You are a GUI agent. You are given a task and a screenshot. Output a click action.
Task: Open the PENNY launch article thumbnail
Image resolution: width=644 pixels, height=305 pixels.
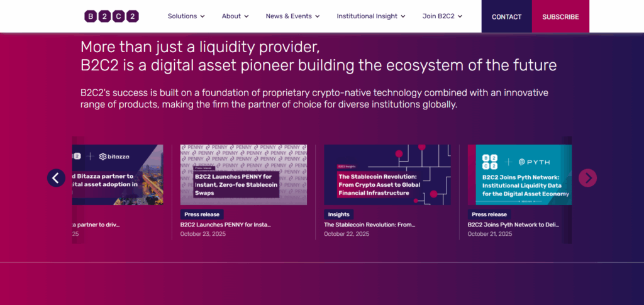pyautogui.click(x=243, y=174)
